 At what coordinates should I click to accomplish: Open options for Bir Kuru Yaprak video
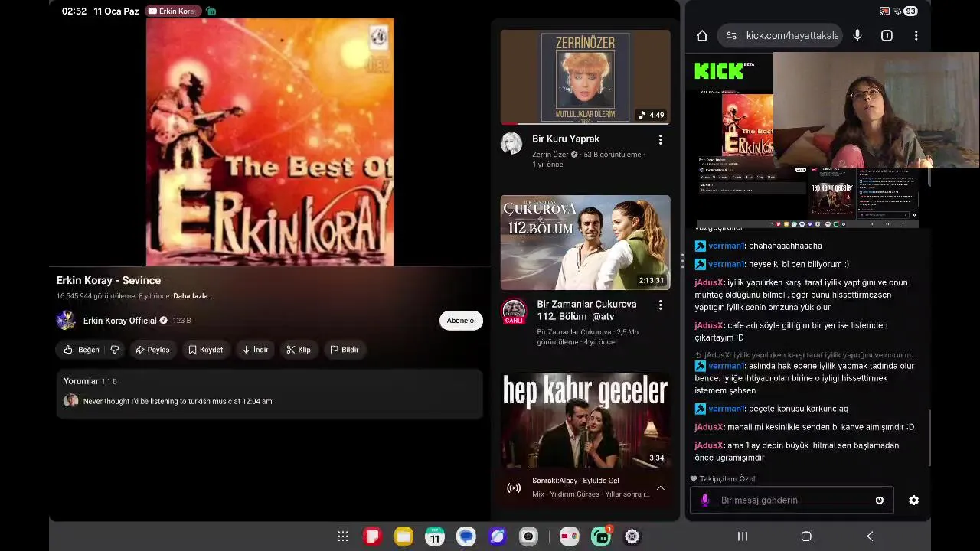pyautogui.click(x=660, y=139)
